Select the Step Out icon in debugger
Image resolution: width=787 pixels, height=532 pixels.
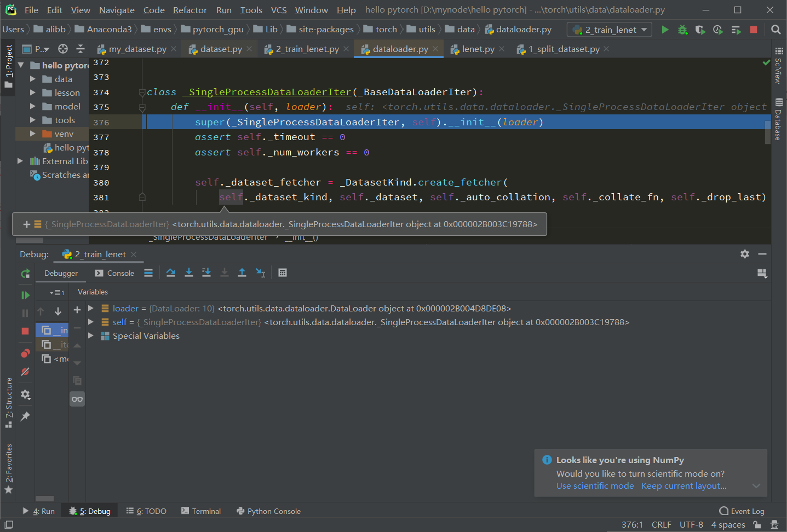click(242, 272)
